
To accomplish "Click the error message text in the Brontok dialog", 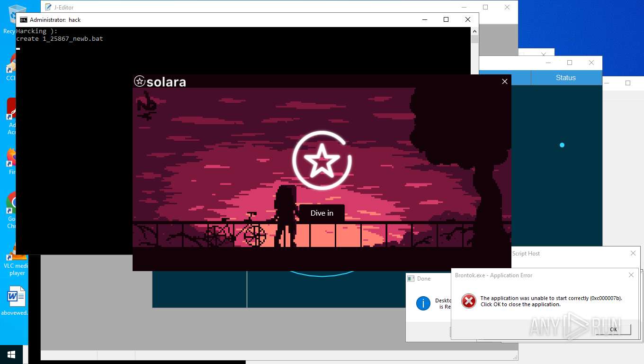I will tap(551, 301).
